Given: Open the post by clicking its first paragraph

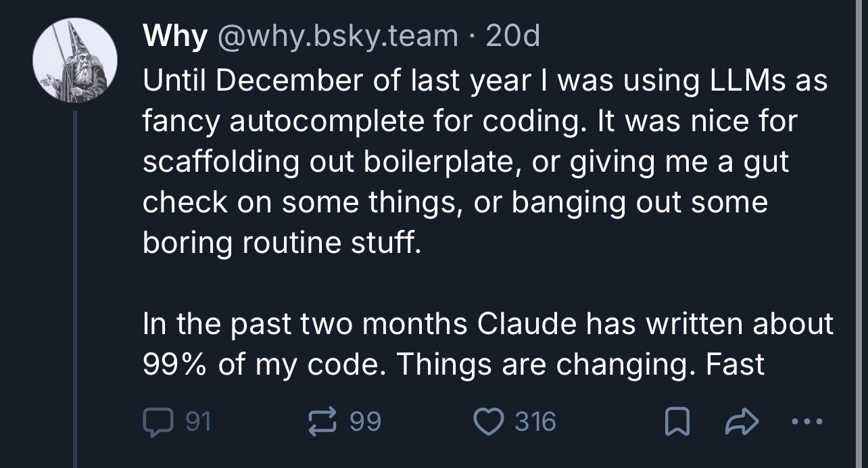Looking at the screenshot, I should click(466, 162).
